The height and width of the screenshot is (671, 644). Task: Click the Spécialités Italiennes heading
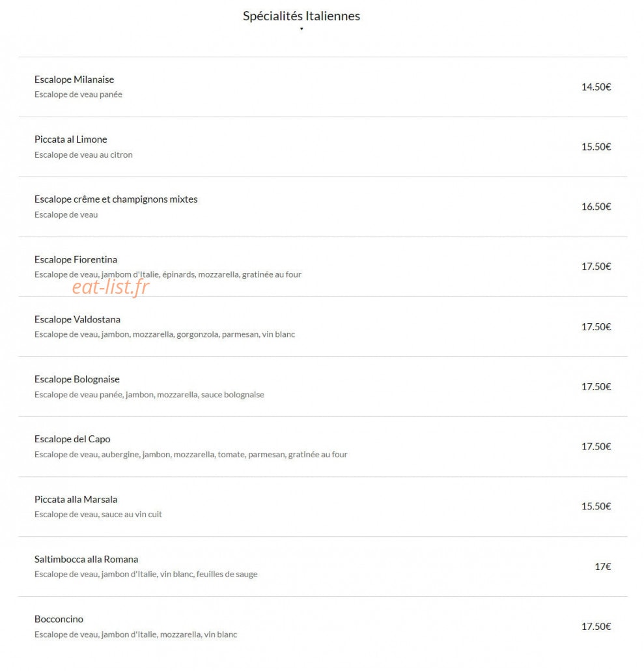tap(301, 16)
